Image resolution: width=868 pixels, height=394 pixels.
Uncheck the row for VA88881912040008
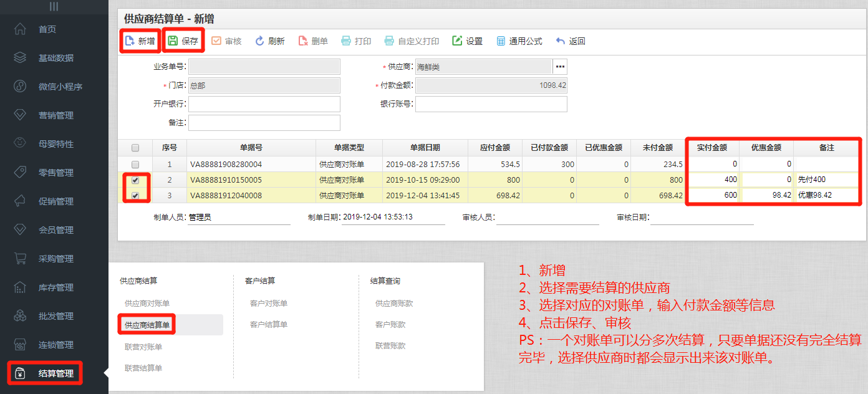coord(135,195)
